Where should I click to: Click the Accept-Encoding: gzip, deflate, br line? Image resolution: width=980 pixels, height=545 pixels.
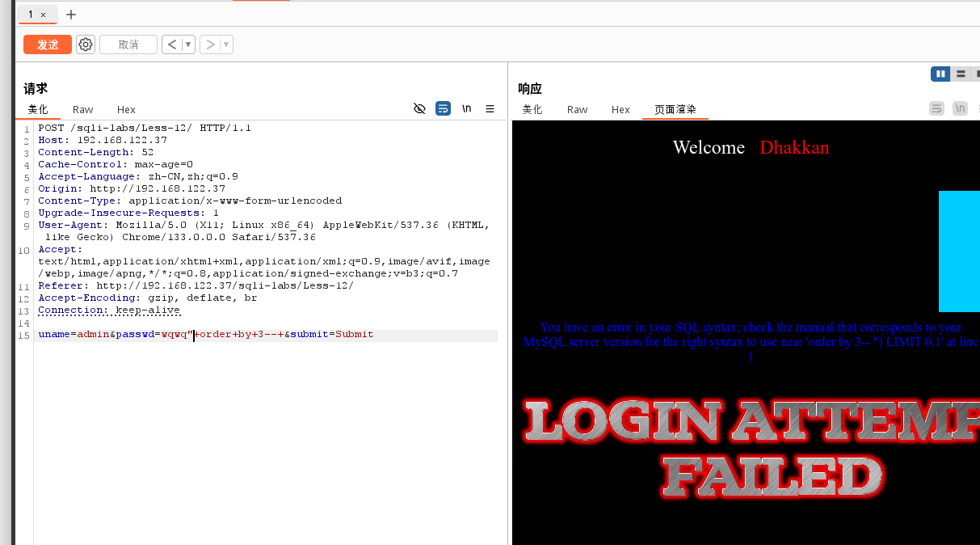[148, 298]
